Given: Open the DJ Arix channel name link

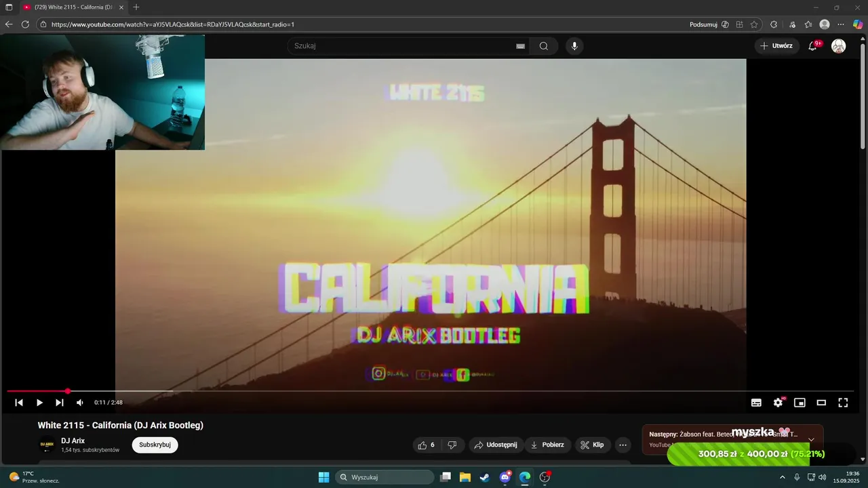Looking at the screenshot, I should [73, 441].
